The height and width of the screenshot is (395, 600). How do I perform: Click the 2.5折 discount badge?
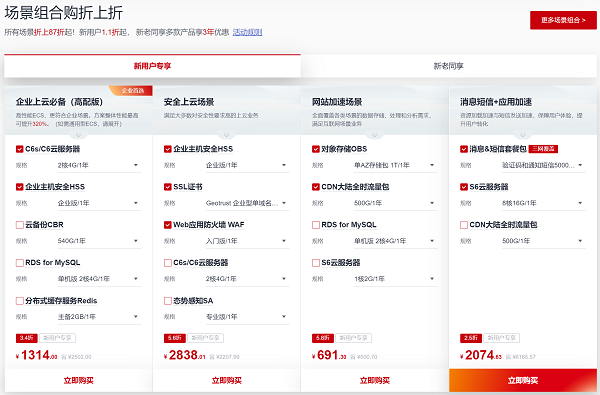click(x=471, y=338)
